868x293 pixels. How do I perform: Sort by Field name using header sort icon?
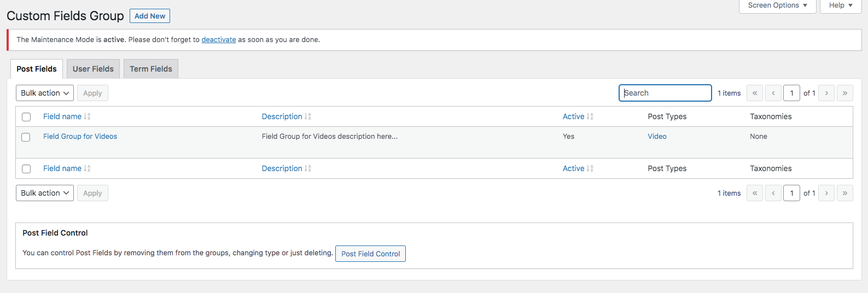click(87, 116)
